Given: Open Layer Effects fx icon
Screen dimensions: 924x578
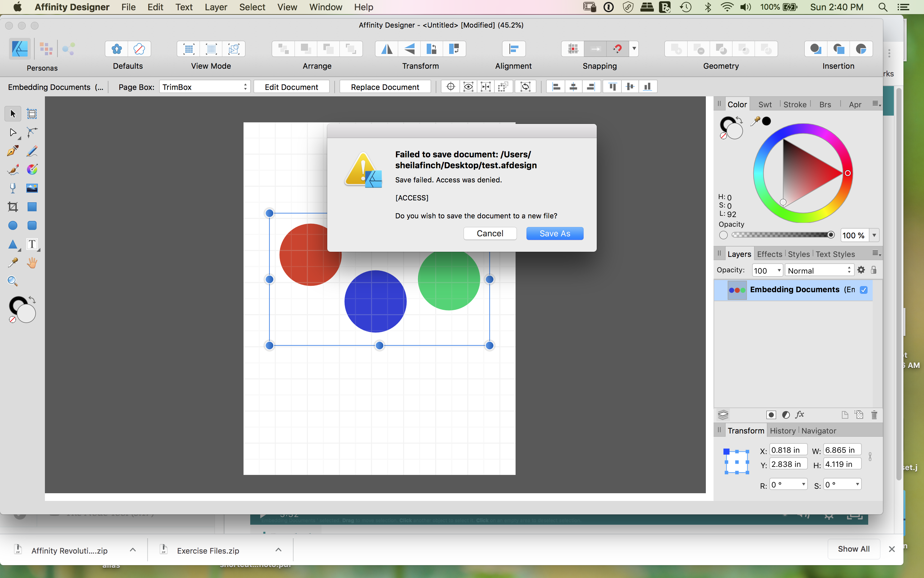Looking at the screenshot, I should [800, 415].
